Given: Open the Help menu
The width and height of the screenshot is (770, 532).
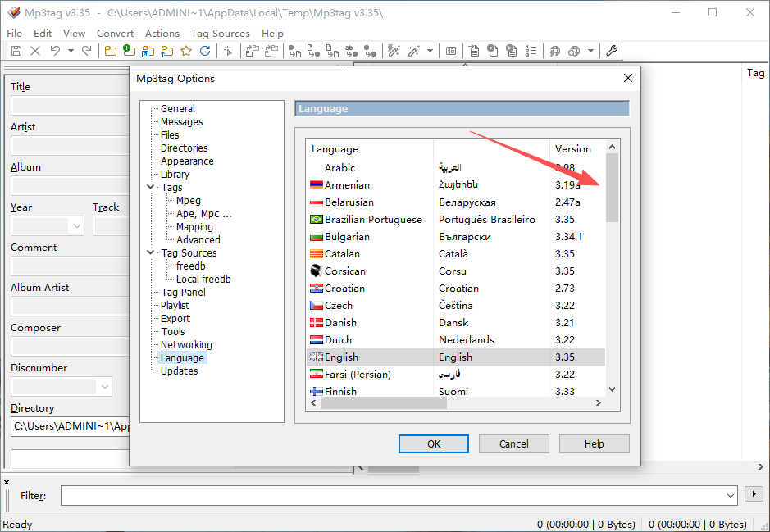Looking at the screenshot, I should coord(272,33).
